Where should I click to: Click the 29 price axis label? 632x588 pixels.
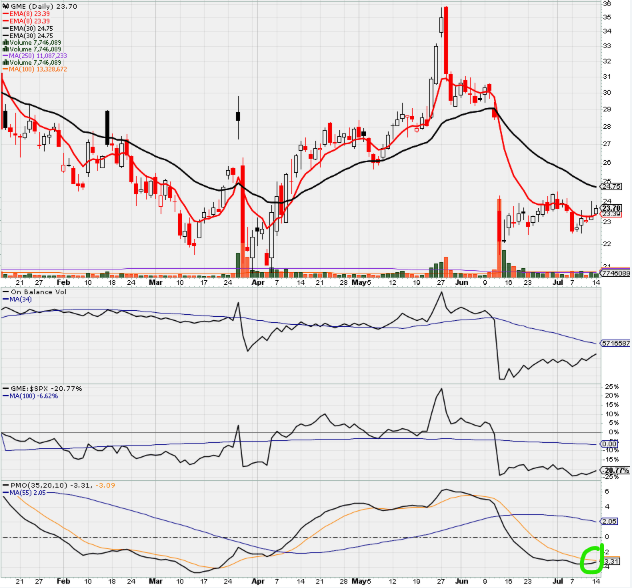point(606,110)
